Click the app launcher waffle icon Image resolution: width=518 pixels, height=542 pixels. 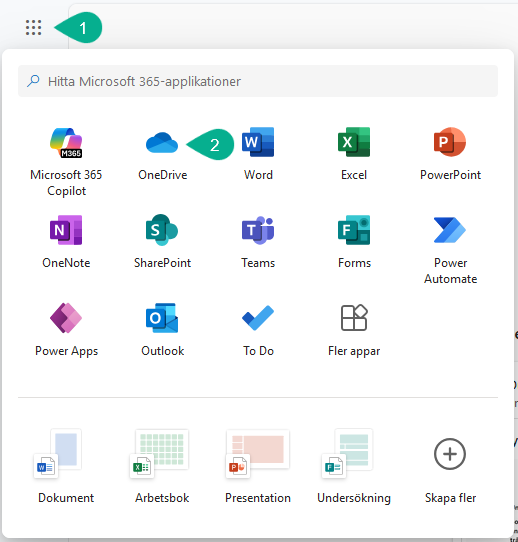click(x=34, y=28)
